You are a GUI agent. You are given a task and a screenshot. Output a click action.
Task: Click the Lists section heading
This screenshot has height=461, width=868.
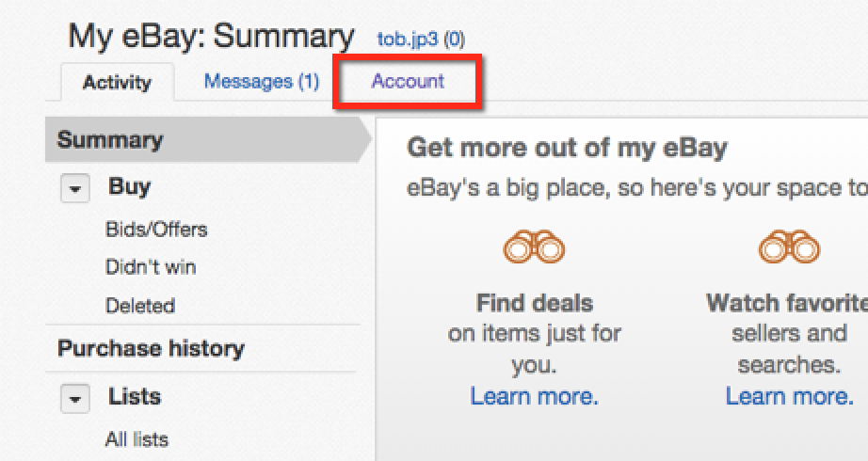[135, 396]
